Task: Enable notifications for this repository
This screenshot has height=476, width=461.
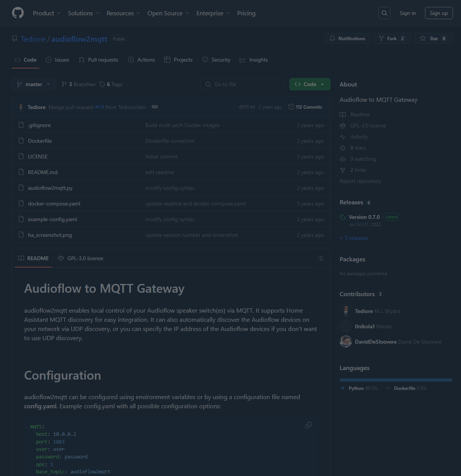Action: (347, 38)
